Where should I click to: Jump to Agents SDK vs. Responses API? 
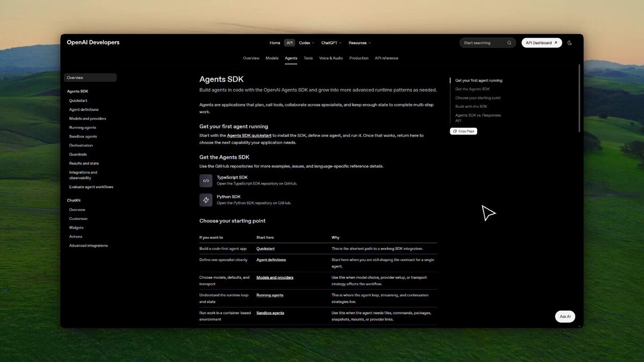[478, 118]
